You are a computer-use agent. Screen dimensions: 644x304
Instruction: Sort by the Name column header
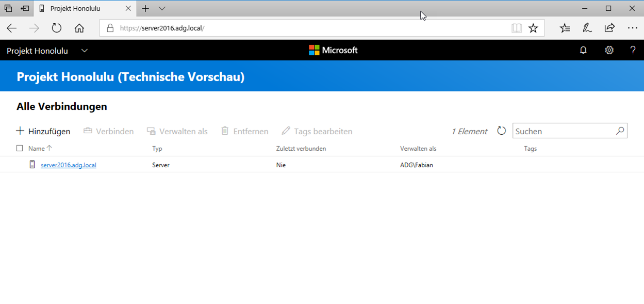tap(40, 148)
